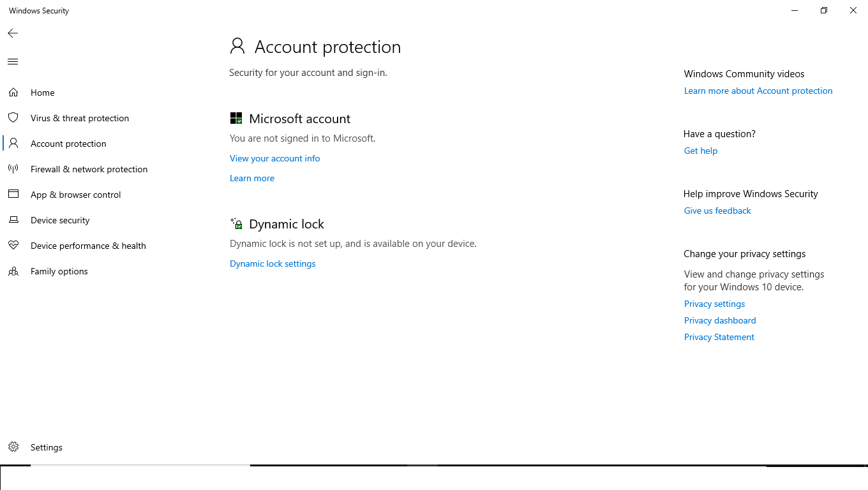
Task: Open the App & browser control window icon
Action: point(13,195)
